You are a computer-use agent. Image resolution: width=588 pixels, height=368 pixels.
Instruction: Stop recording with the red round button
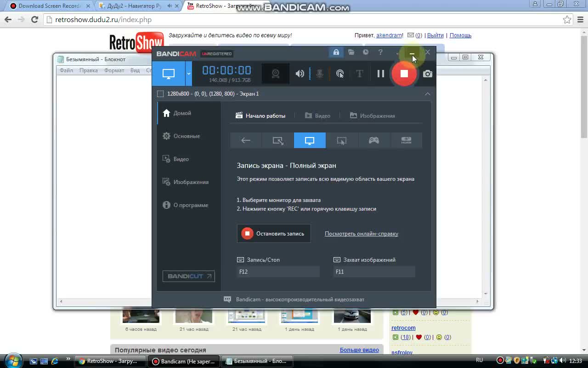click(404, 74)
